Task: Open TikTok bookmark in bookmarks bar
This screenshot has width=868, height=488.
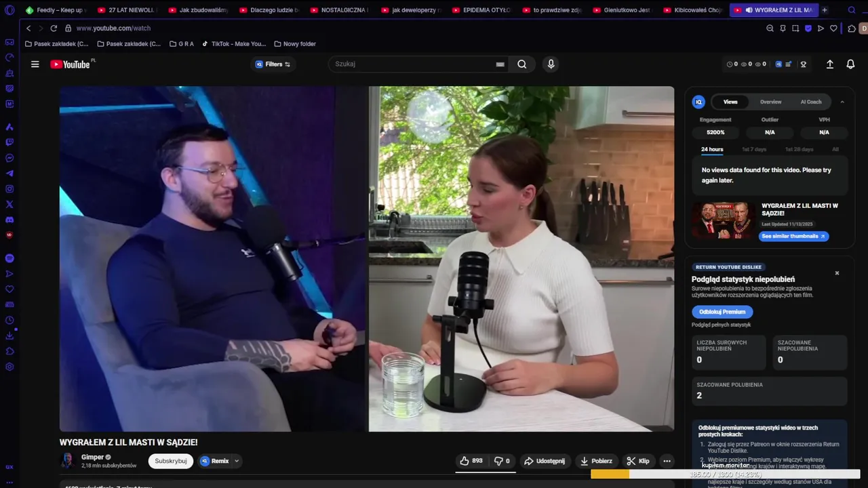Action: pyautogui.click(x=234, y=44)
